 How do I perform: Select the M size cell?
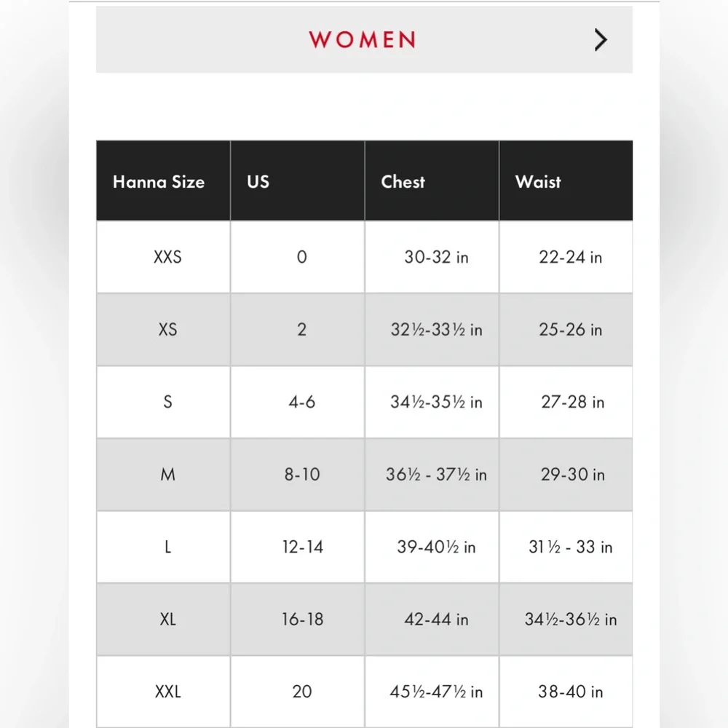pos(167,475)
